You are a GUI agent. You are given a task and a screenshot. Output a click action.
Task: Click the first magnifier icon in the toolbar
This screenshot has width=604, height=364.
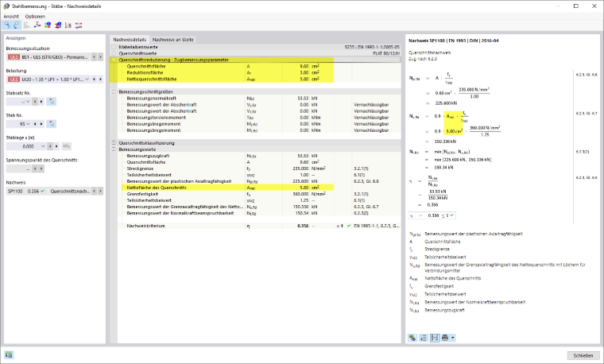(x=6, y=25)
